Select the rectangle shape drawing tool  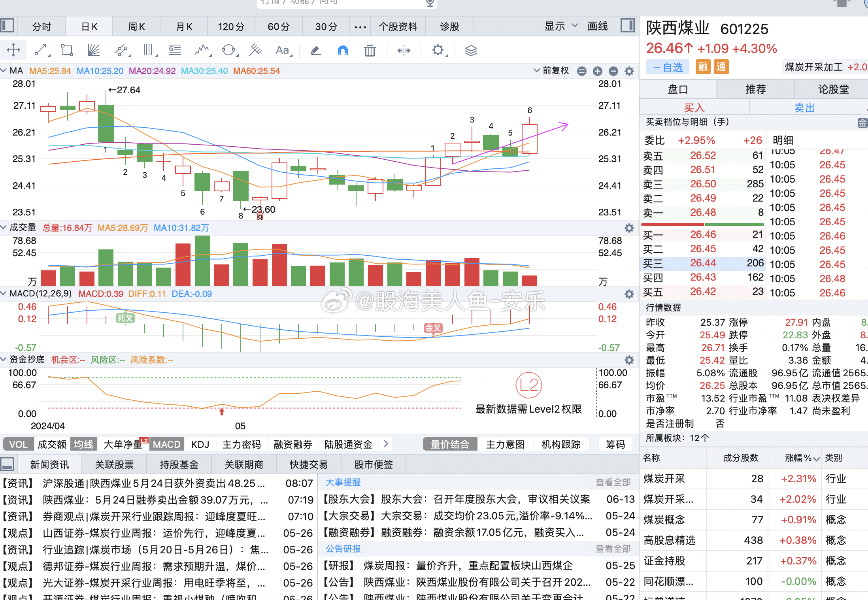click(x=67, y=50)
